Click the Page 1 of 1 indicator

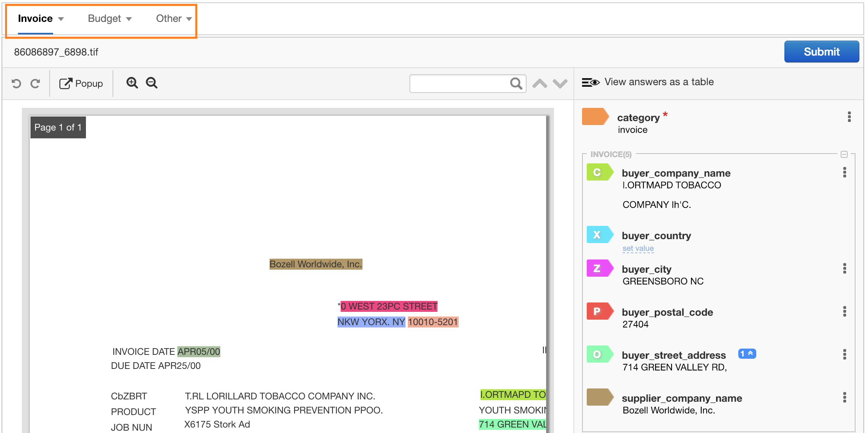[58, 127]
